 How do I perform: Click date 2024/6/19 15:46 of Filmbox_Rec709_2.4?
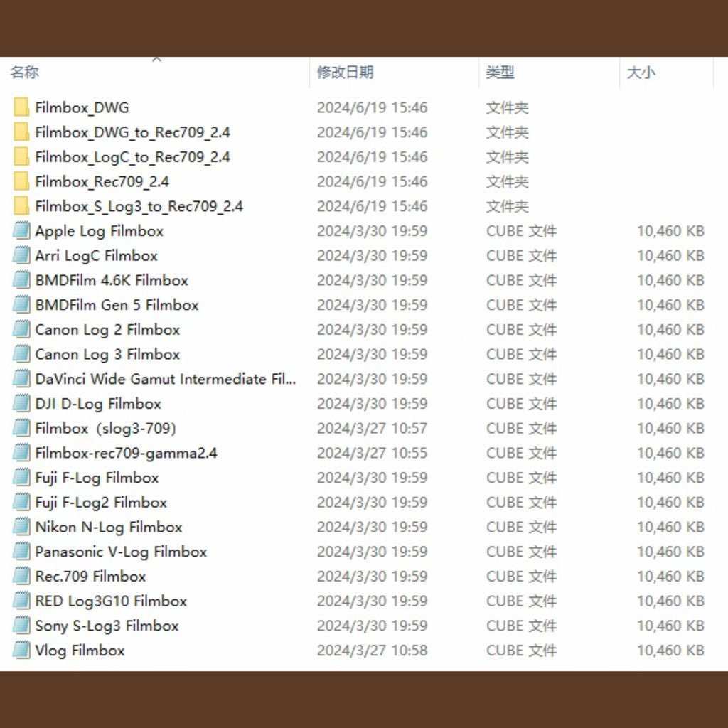pyautogui.click(x=372, y=181)
